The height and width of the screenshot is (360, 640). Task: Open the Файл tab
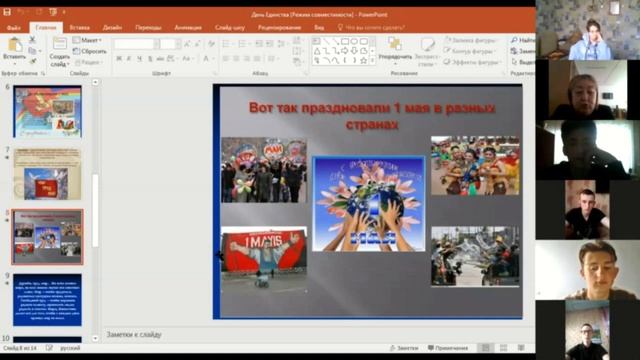tap(13, 28)
